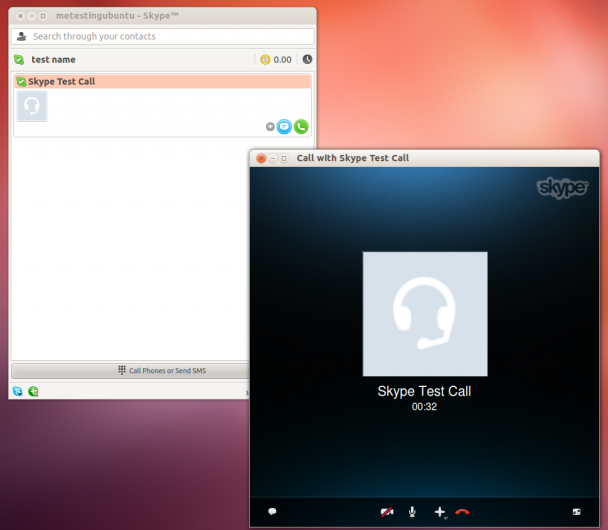Minimize the Call with Skype Test Call window
This screenshot has height=530, width=608.
[273, 158]
